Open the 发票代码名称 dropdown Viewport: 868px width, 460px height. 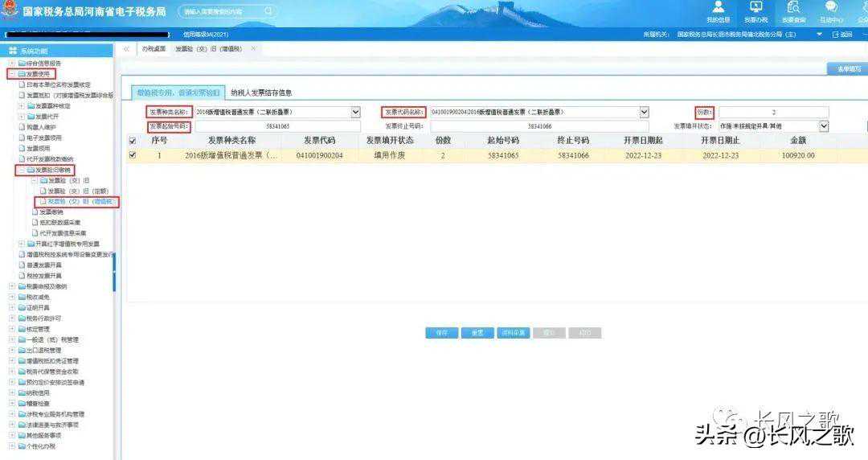(x=644, y=113)
